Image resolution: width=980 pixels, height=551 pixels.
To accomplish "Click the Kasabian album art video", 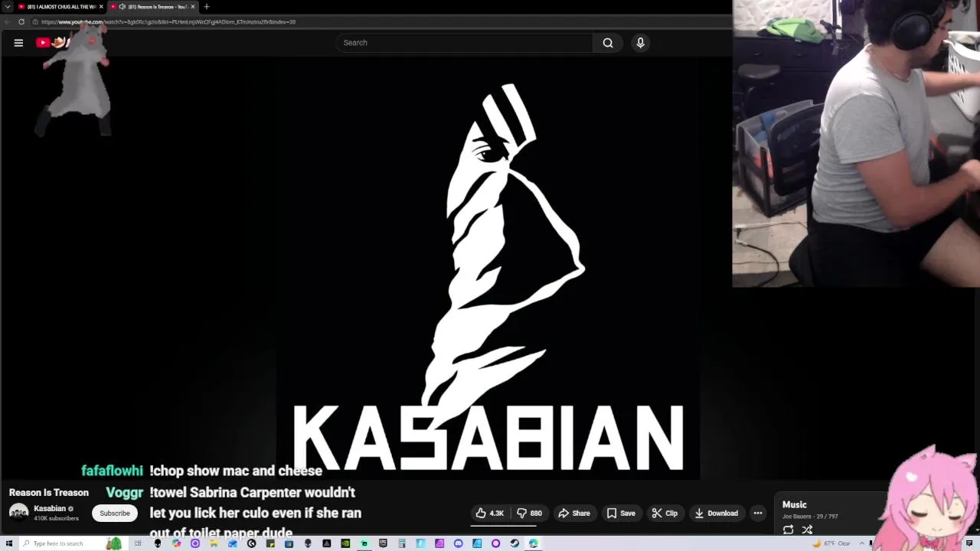I will [x=488, y=268].
